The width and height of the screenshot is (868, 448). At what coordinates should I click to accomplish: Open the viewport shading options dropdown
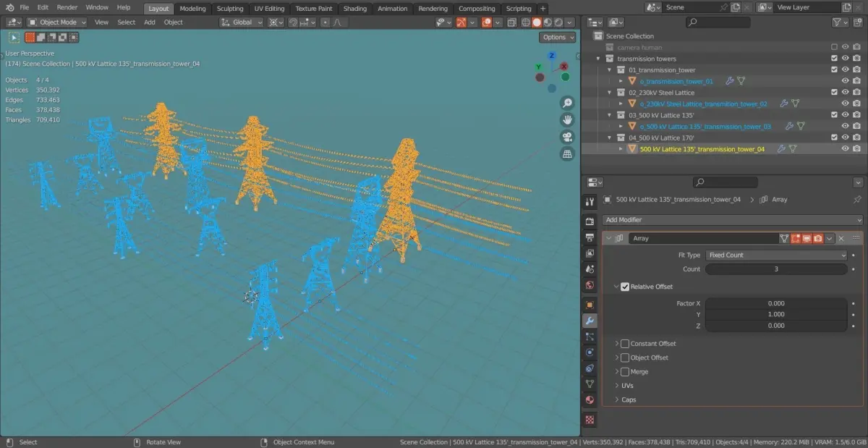[x=570, y=22]
